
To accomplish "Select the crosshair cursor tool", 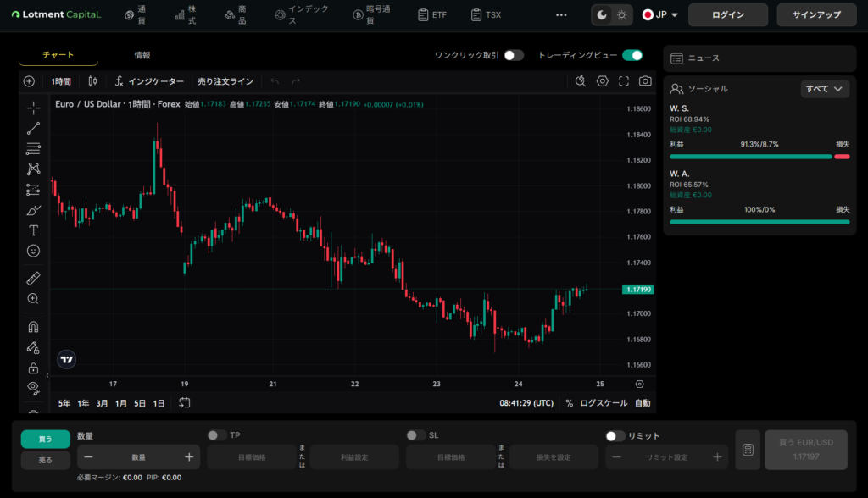I will (x=33, y=108).
